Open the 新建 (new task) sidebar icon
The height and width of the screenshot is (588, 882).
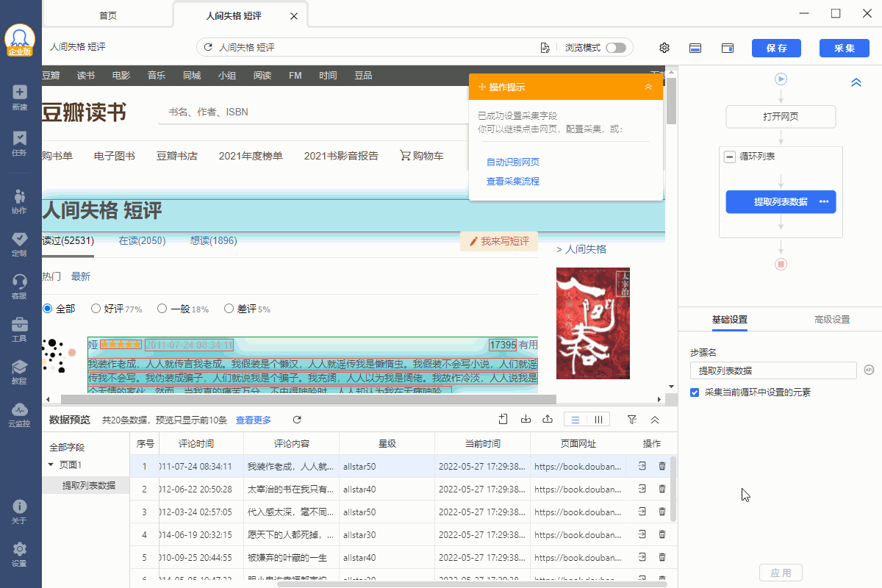[20, 97]
